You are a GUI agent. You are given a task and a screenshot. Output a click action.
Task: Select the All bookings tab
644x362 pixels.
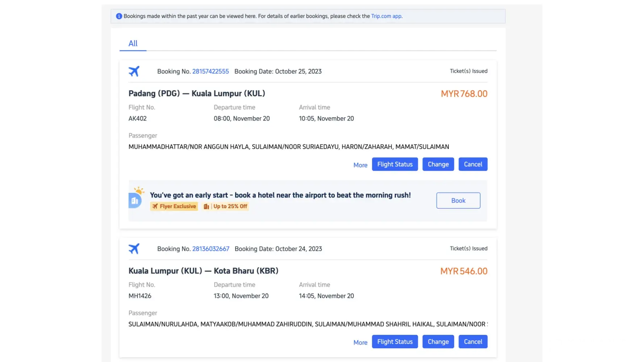coord(133,43)
